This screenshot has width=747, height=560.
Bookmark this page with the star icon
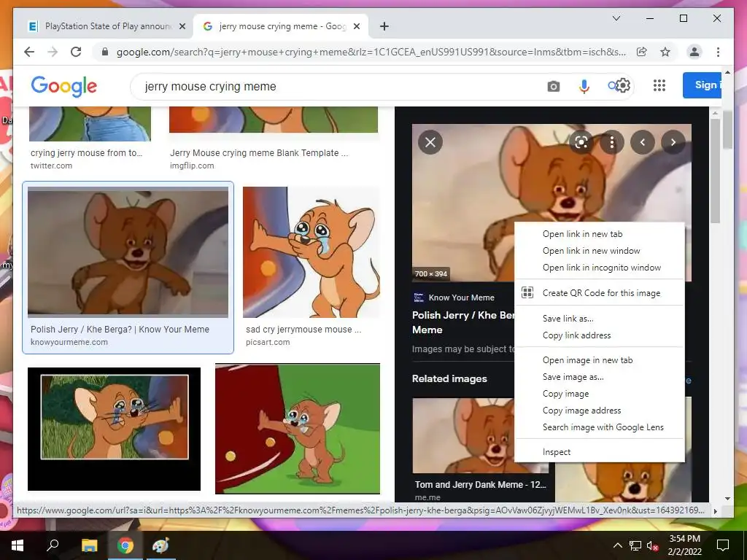[x=665, y=52]
